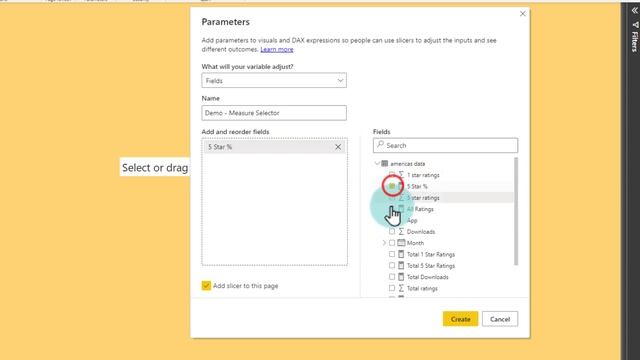
Task: Cancel the Parameters dialog
Action: (x=500, y=319)
